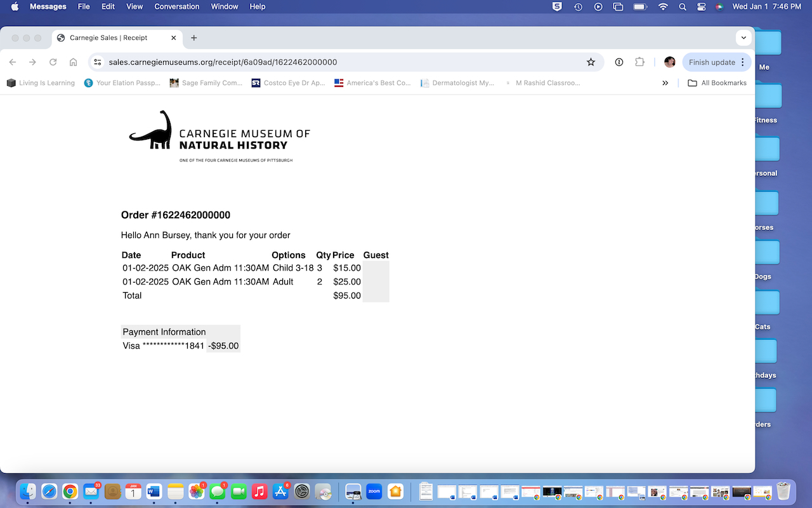
Task: Click the Chrome profile avatar
Action: 669,62
